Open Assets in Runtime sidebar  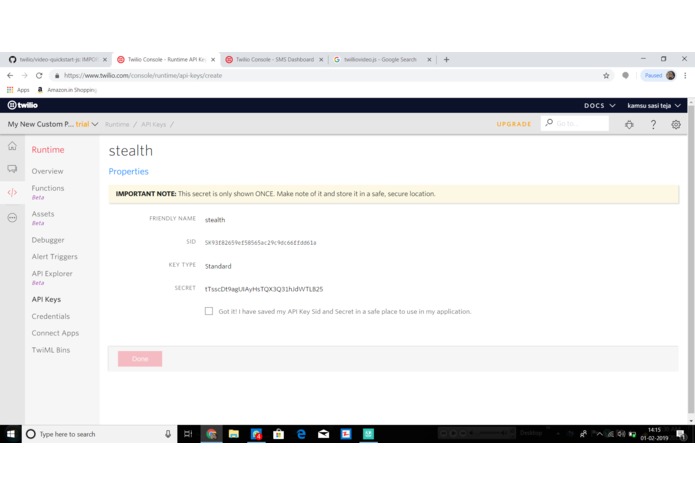click(x=43, y=214)
